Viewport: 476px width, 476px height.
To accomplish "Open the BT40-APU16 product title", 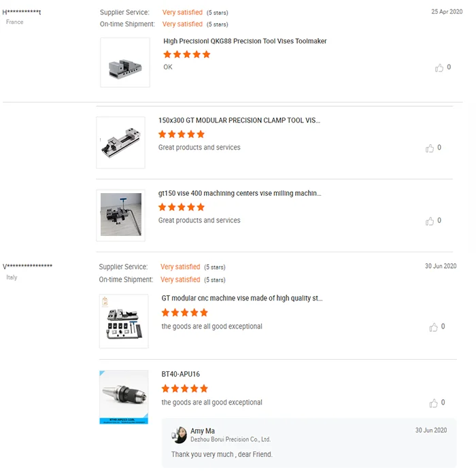I will pos(181,375).
